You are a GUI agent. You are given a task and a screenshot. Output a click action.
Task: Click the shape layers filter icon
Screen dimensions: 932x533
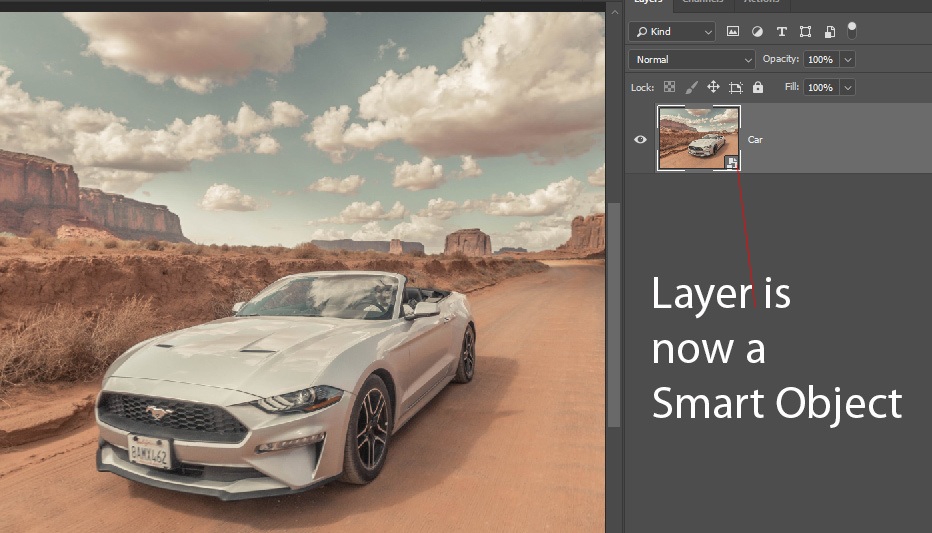(805, 32)
